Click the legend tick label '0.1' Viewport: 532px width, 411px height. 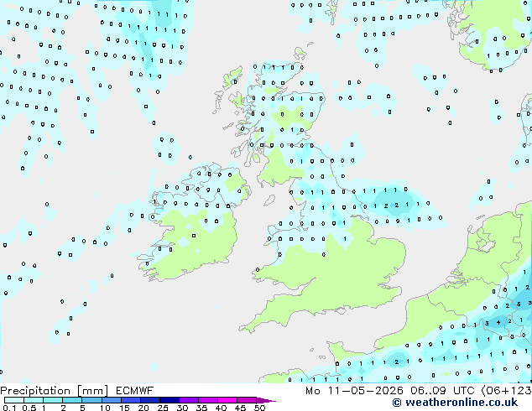point(9,408)
